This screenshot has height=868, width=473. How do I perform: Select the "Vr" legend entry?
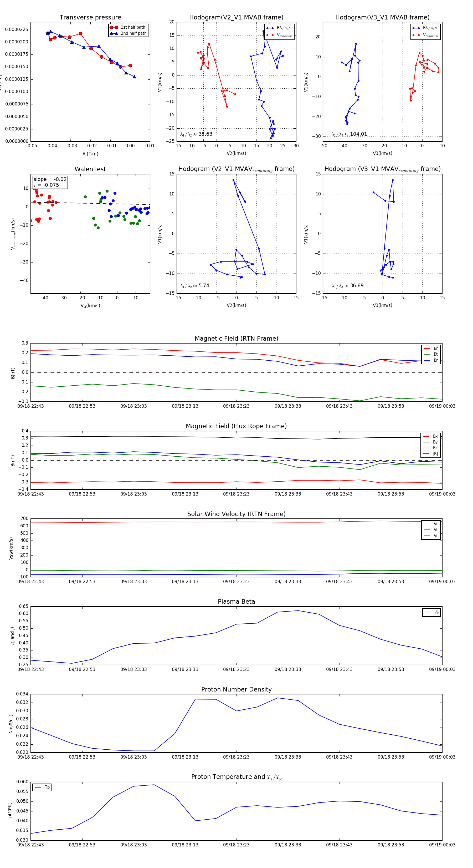click(431, 524)
